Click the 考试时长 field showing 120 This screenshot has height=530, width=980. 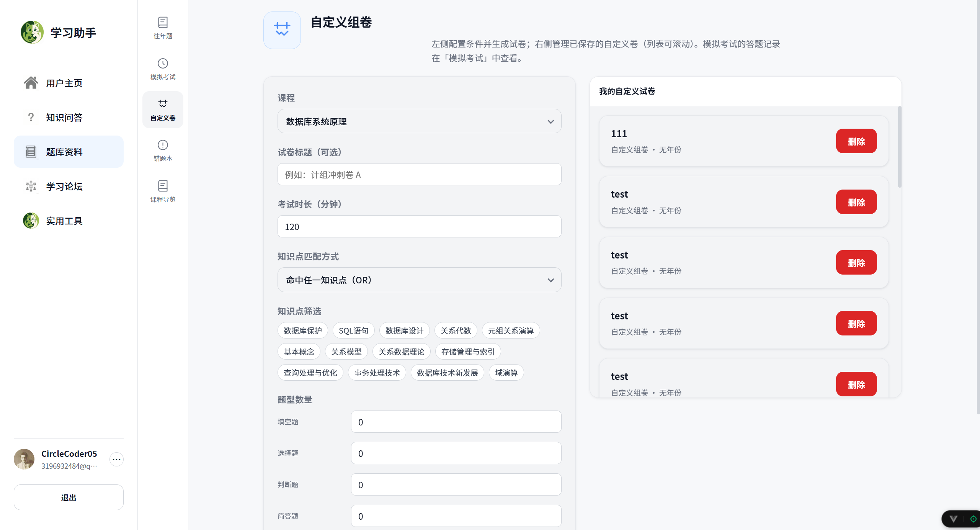(x=420, y=226)
